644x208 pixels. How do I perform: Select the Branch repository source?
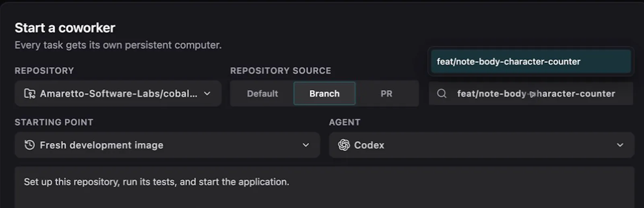click(324, 94)
